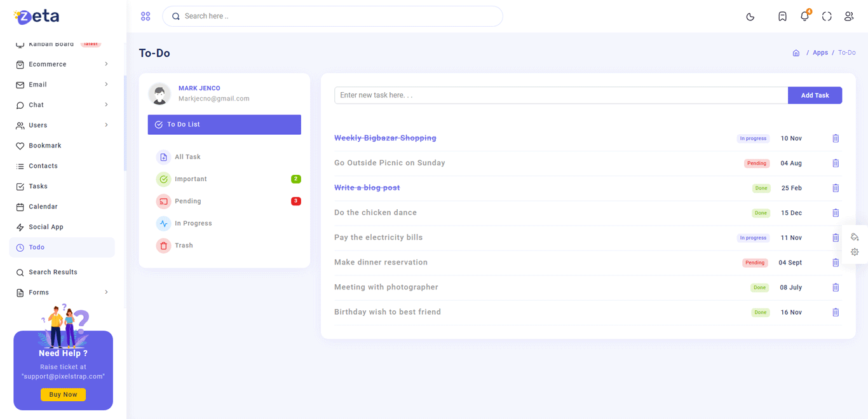Image resolution: width=868 pixels, height=419 pixels.
Task: Click the Add Task button
Action: point(815,95)
